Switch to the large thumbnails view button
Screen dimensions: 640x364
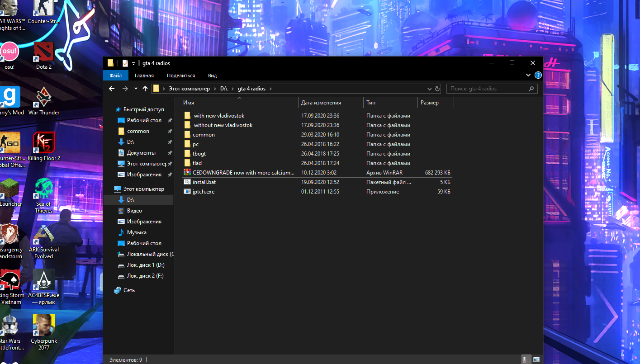click(x=536, y=359)
